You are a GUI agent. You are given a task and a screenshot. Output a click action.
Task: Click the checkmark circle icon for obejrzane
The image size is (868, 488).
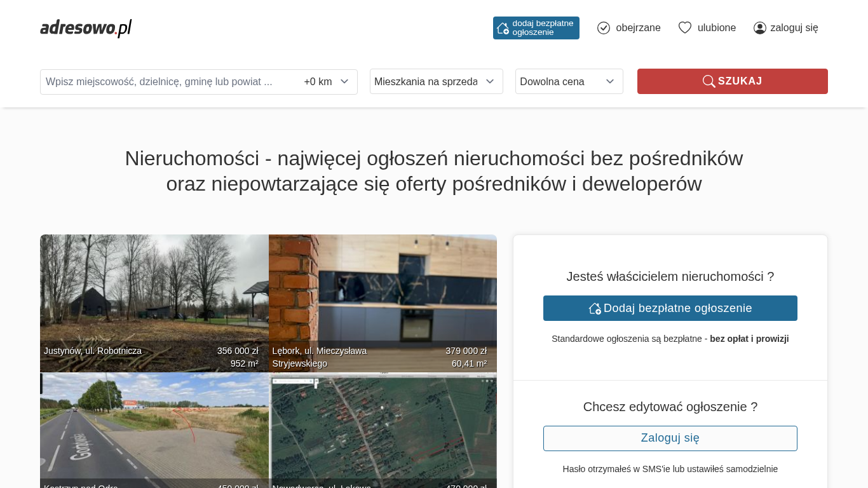pos(604,28)
